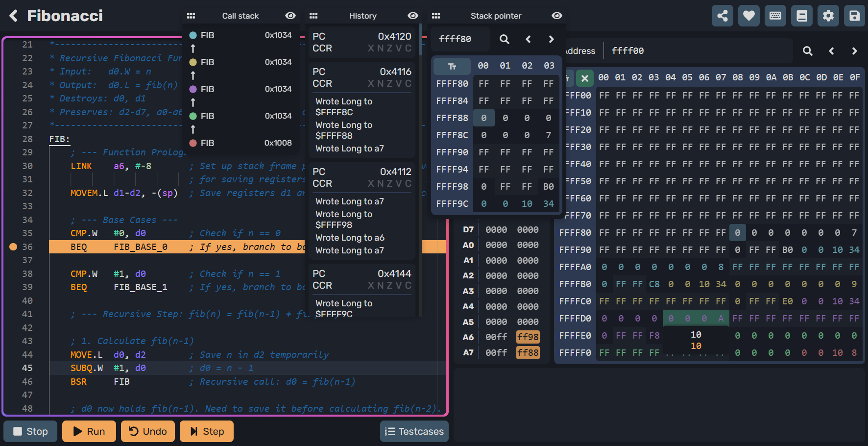Save project with floppy disk icon
Viewport: 868px width, 446px height.
(x=855, y=16)
